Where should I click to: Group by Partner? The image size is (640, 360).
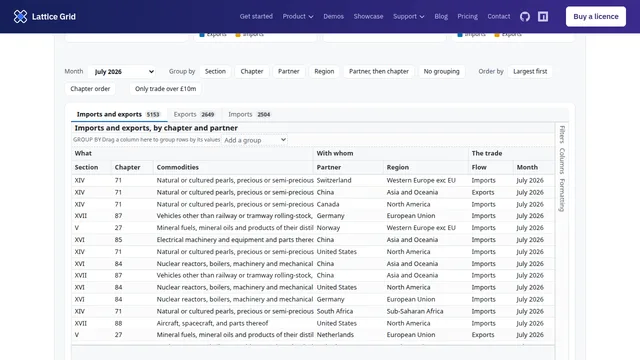tap(289, 71)
